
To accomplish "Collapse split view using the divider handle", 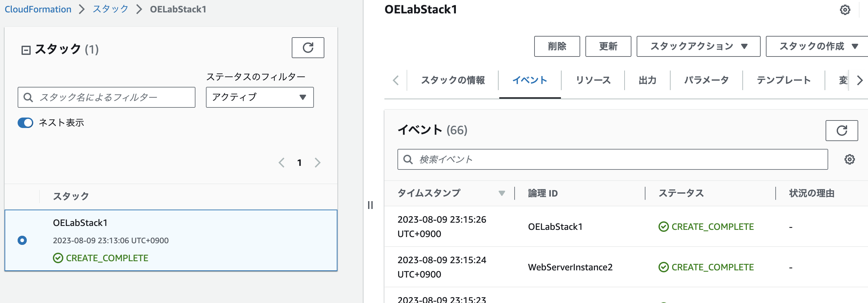I will (371, 204).
